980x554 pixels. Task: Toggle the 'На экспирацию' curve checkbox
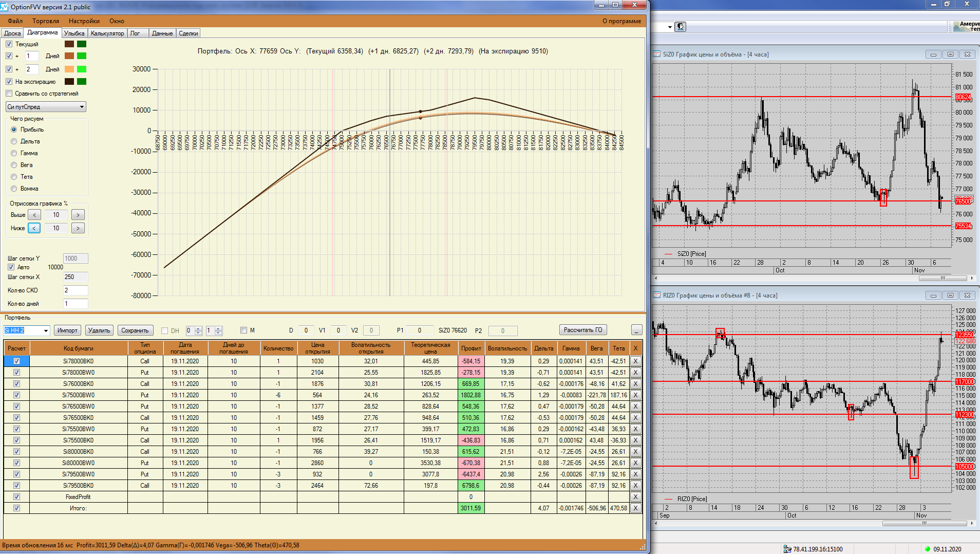click(9, 82)
